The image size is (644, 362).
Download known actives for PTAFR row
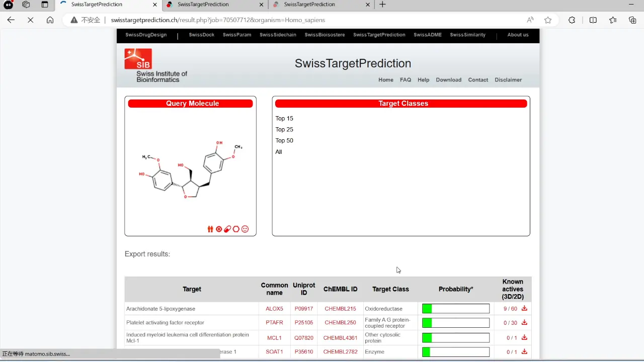tap(524, 322)
